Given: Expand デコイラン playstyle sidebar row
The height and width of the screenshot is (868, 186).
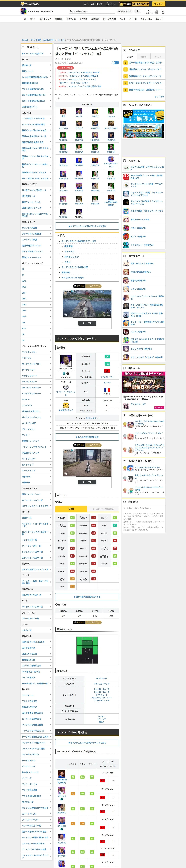Looking at the screenshot, I should point(37,358).
